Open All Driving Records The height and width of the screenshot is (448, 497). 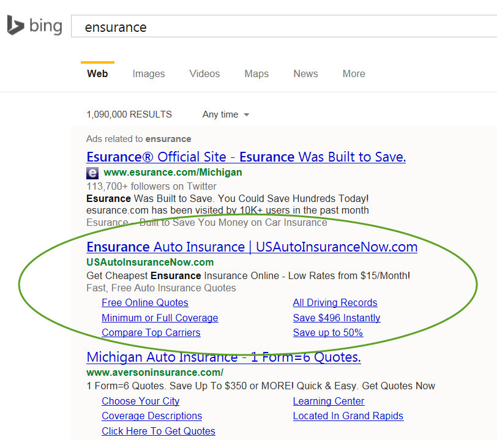tap(335, 302)
